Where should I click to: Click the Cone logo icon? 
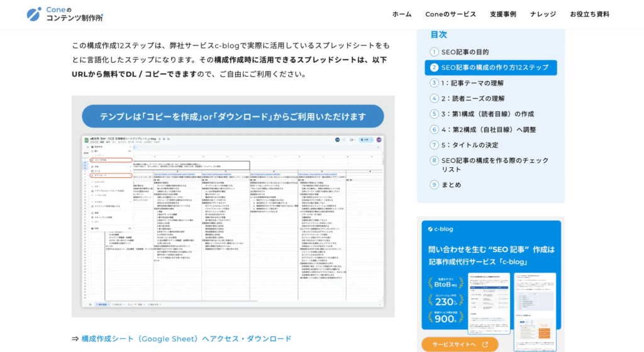[x=34, y=14]
